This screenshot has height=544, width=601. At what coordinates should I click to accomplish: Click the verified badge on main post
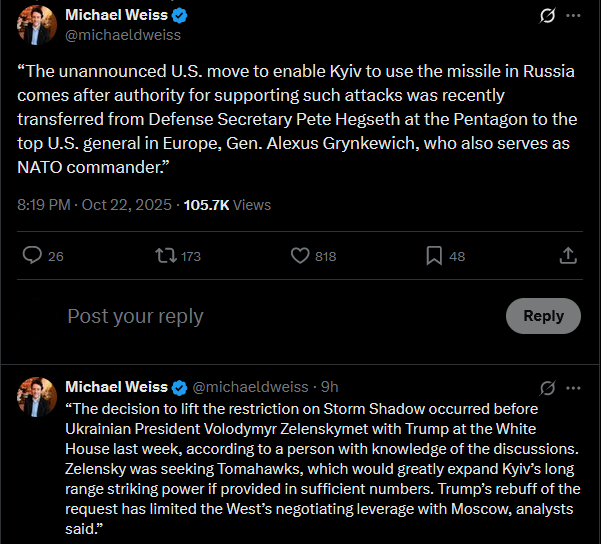point(179,16)
